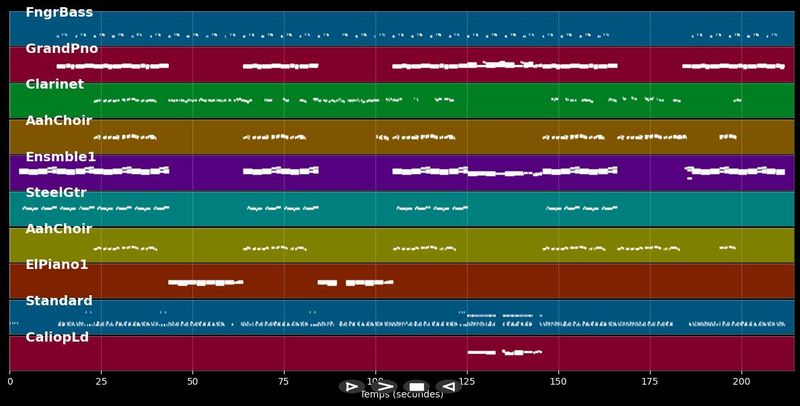Select the Ensmble1 track label
This screenshot has height=406, width=800.
pos(61,157)
